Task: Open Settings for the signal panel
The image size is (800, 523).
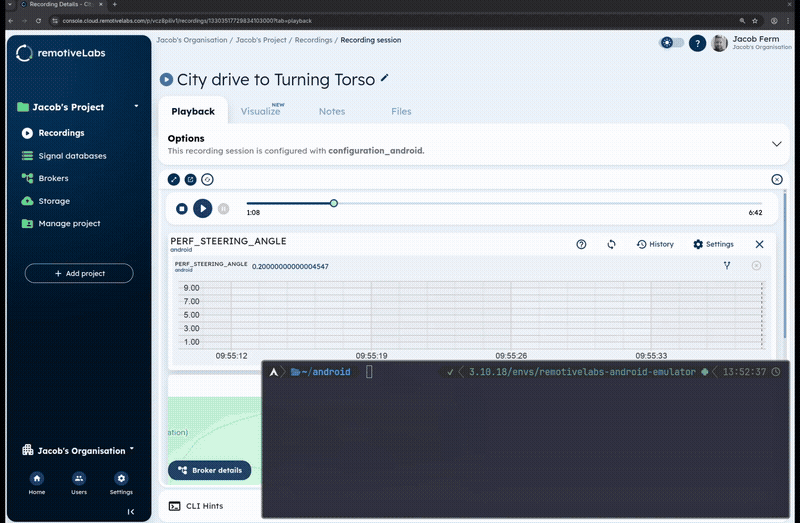Action: (x=713, y=244)
